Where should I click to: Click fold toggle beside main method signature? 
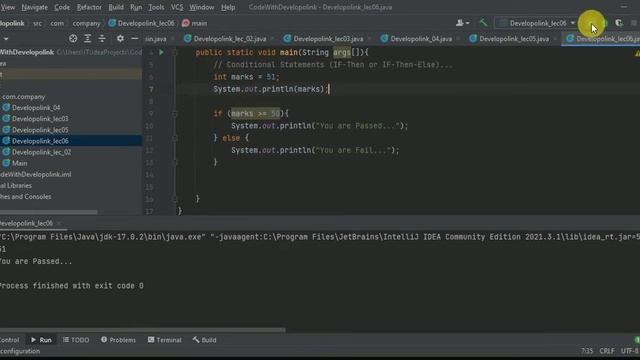coord(175,52)
